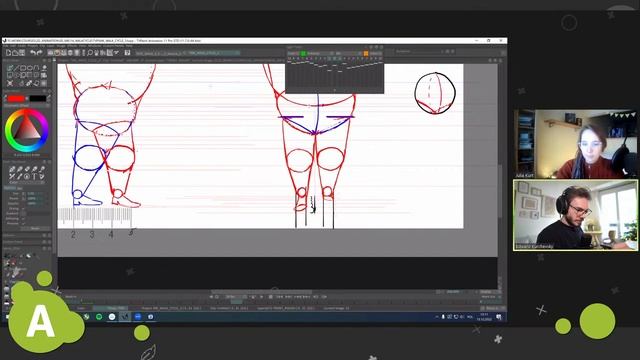Image resolution: width=640 pixels, height=360 pixels.
Task: Open the first dropdown in the floating panel
Action: click(x=320, y=53)
